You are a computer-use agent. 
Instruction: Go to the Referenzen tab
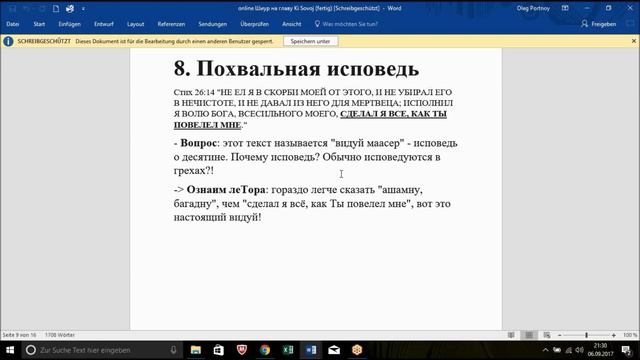point(171,24)
